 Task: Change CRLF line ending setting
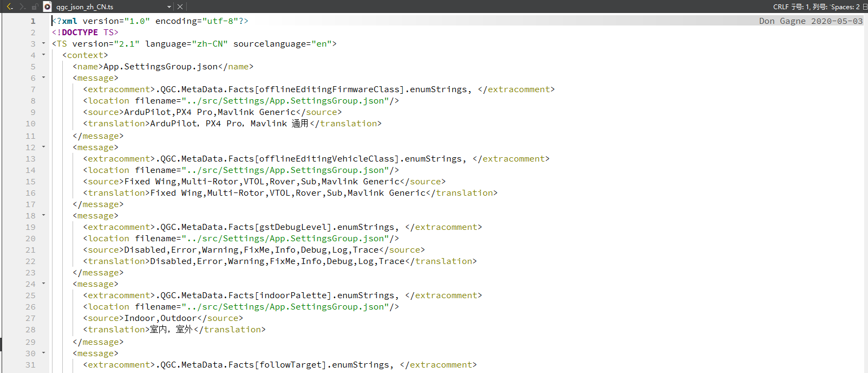click(780, 7)
